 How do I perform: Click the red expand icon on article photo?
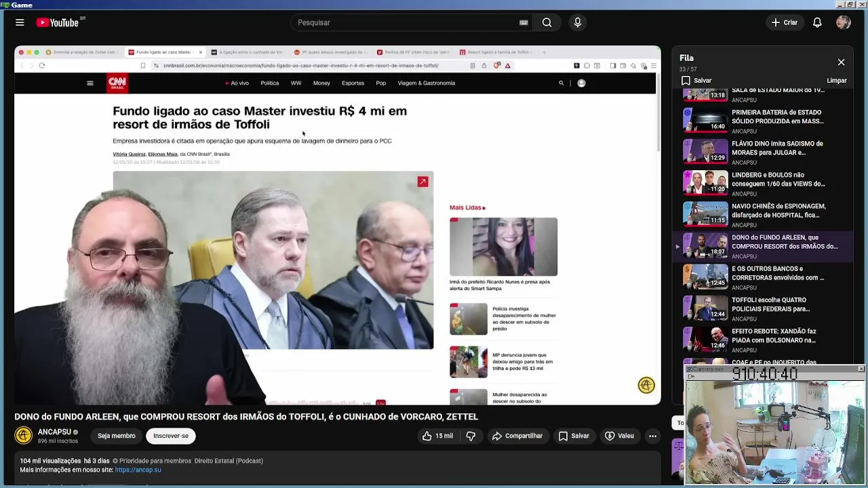pyautogui.click(x=422, y=182)
